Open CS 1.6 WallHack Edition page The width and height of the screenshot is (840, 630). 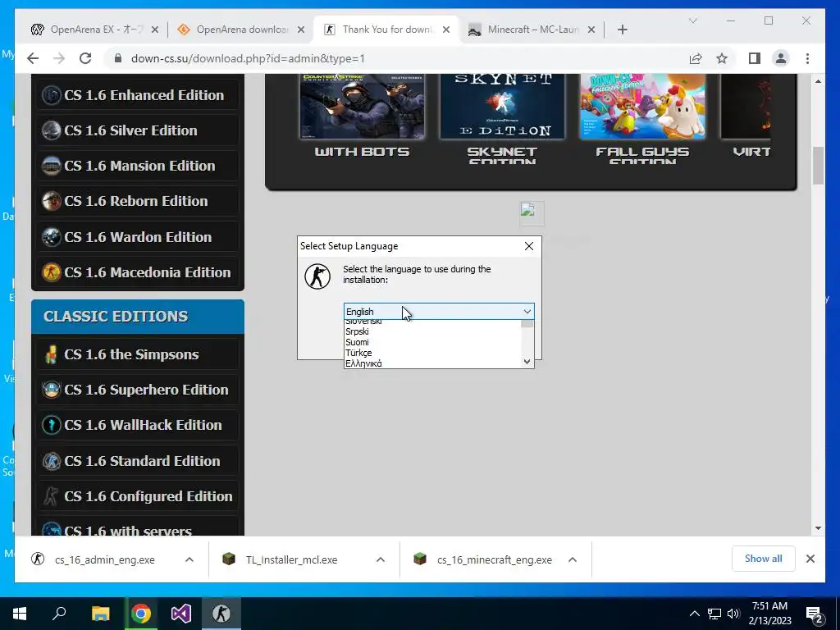point(143,426)
